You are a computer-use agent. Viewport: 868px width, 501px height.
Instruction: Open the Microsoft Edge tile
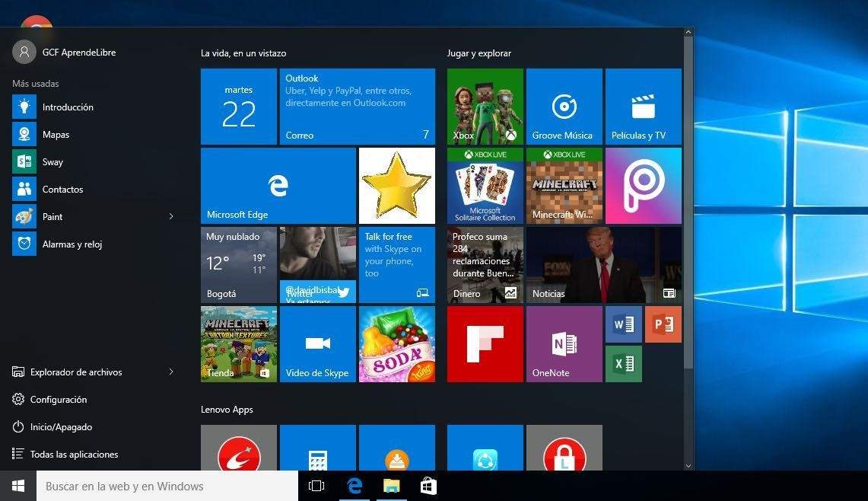278,186
